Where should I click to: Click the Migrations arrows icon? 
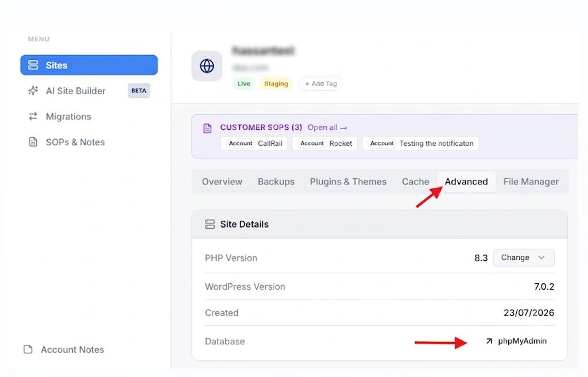click(x=33, y=117)
